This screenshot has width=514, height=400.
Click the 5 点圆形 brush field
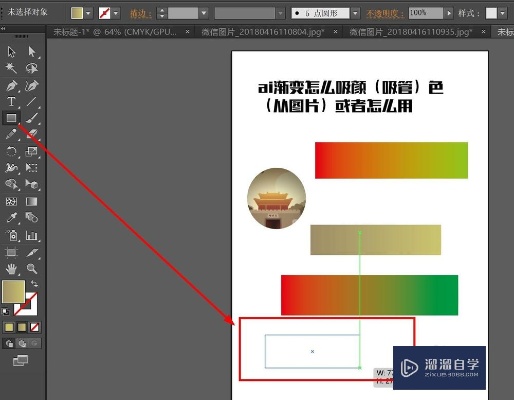point(321,13)
